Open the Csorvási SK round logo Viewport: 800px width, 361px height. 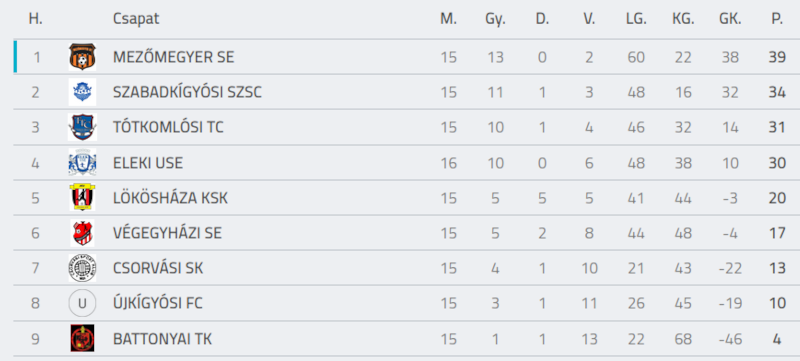coord(82,268)
